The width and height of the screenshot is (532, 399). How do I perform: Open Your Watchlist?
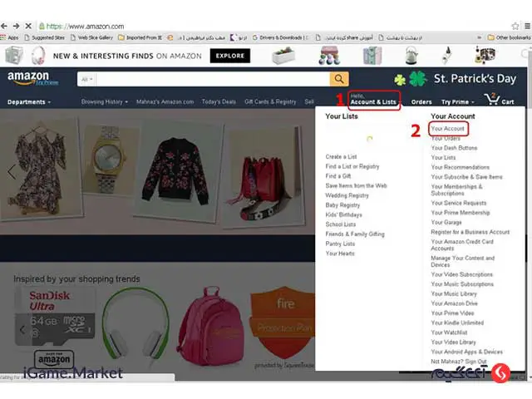click(x=449, y=332)
